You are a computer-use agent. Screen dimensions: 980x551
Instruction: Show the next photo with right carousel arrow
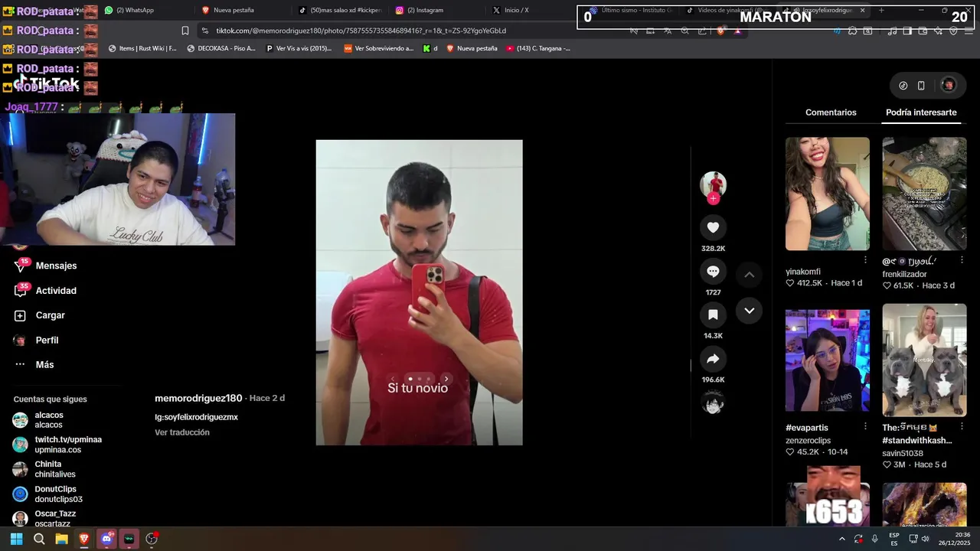[446, 379]
